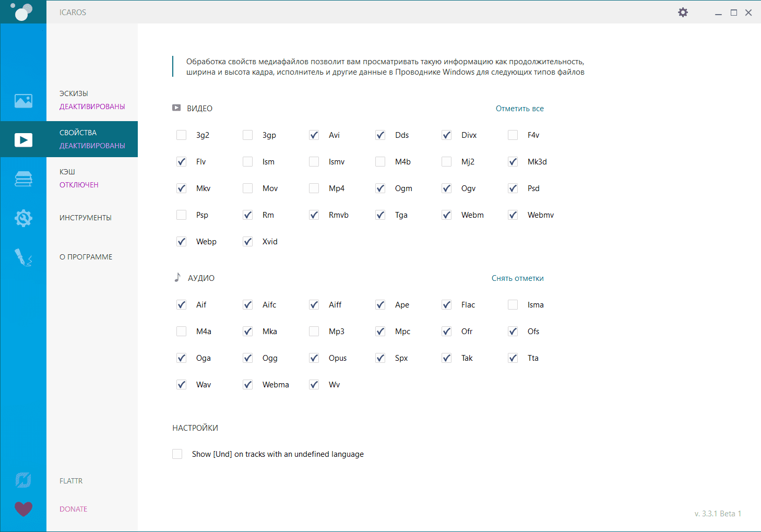Click the Flattr icon at sidebar bottom

pyautogui.click(x=23, y=480)
